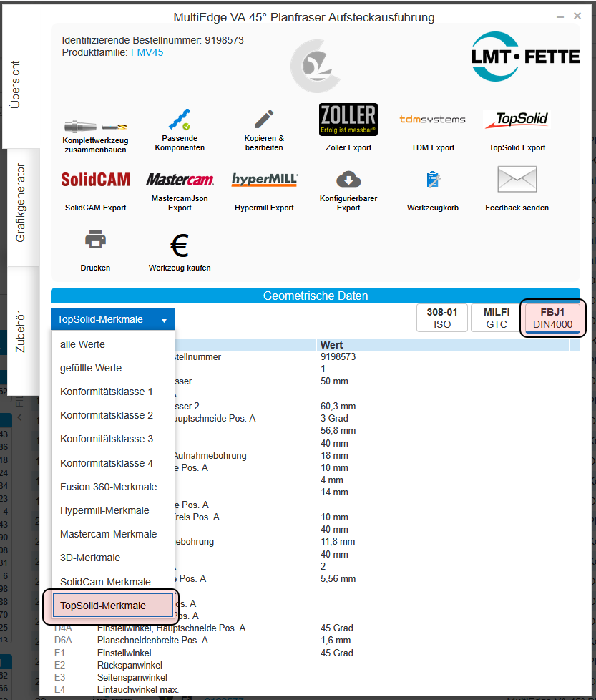
Task: Collapse the TopSolid-Merkmale dropdown
Action: (x=112, y=319)
